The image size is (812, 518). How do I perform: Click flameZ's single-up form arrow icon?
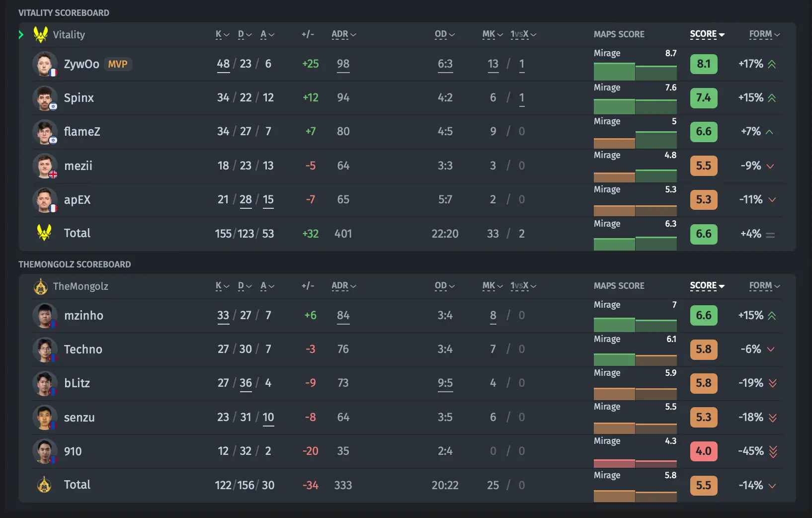[x=770, y=132]
